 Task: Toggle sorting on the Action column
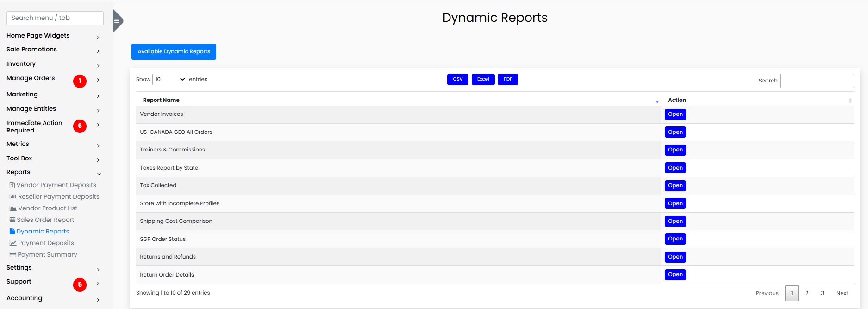[677, 100]
